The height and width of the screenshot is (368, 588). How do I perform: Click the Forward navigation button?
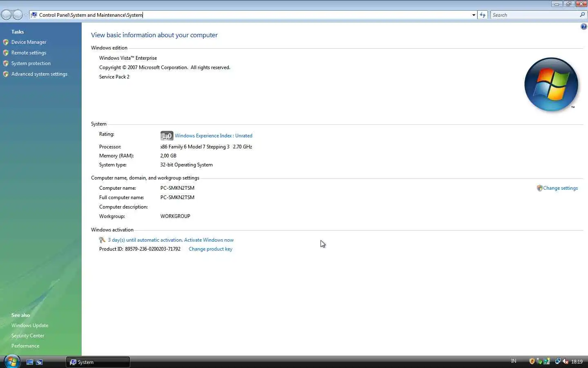[18, 15]
